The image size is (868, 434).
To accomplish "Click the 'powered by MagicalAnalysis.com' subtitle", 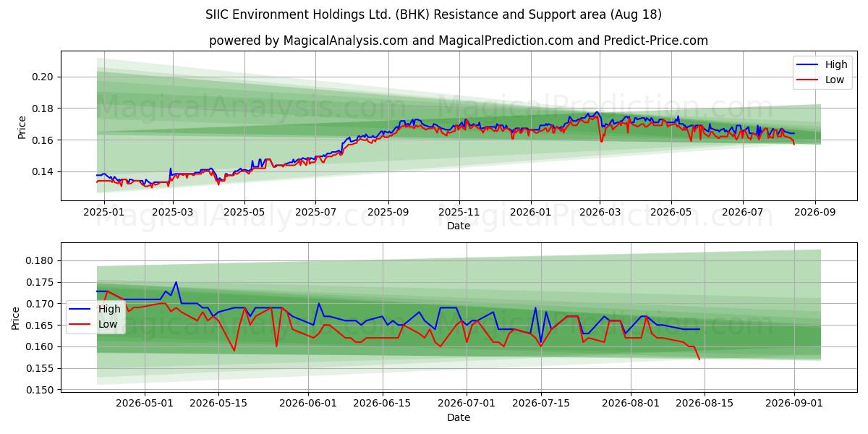I will coord(459,41).
